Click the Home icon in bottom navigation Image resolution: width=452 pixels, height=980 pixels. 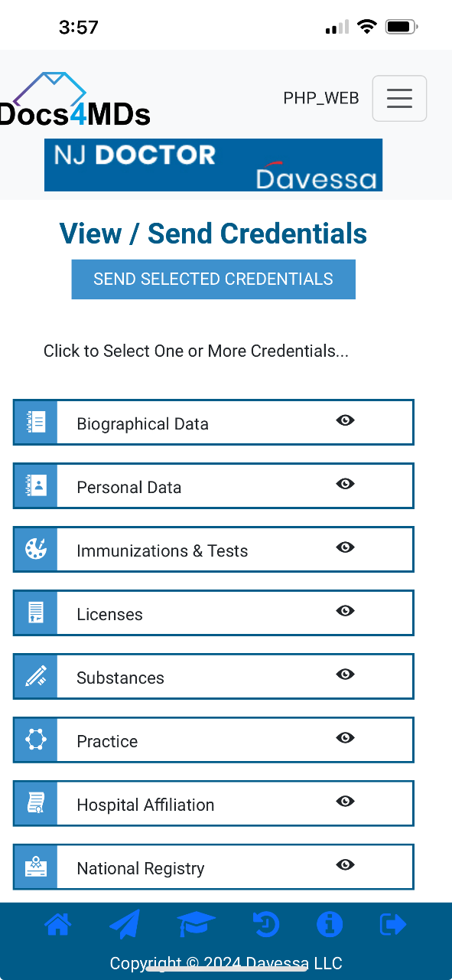59,924
